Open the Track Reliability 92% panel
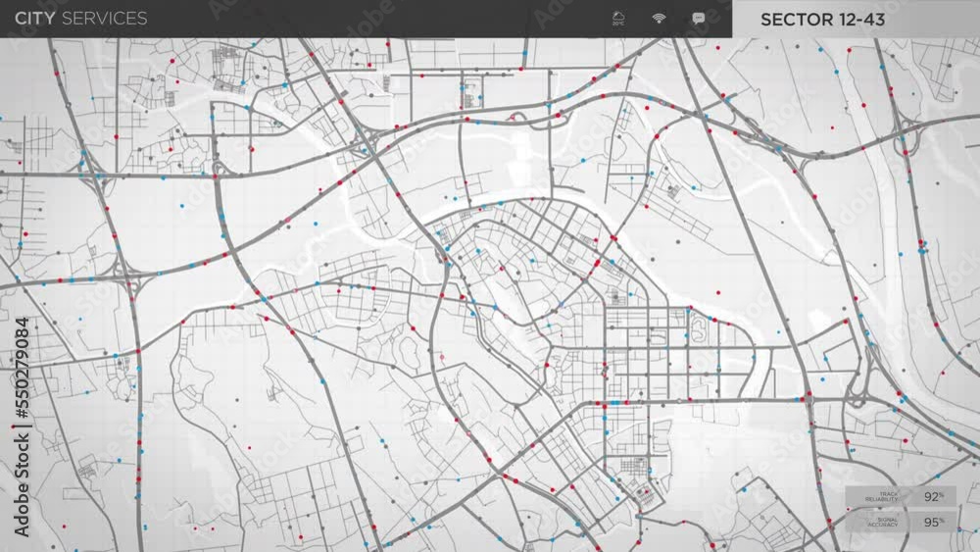980x552 pixels. point(901,497)
